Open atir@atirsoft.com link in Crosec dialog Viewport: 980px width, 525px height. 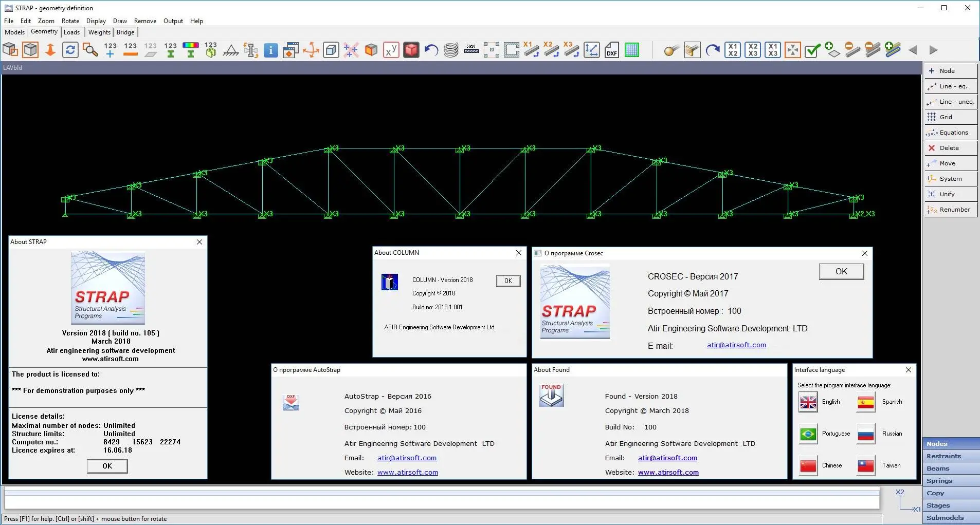point(736,345)
